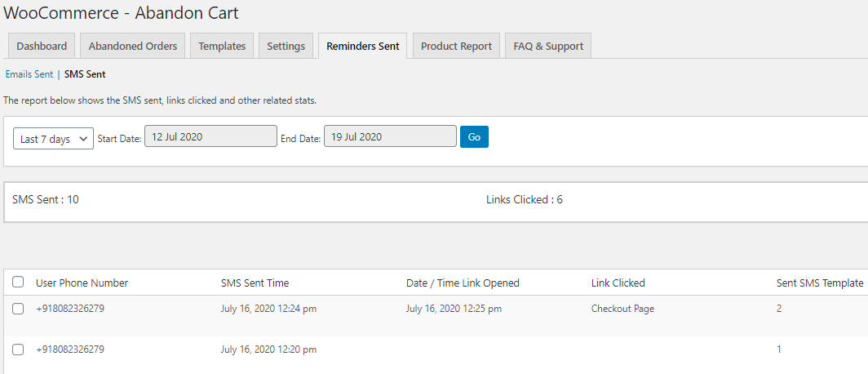Click the WooCommerce - Abandon Cart heading
The width and height of the screenshot is (868, 374).
[x=122, y=13]
